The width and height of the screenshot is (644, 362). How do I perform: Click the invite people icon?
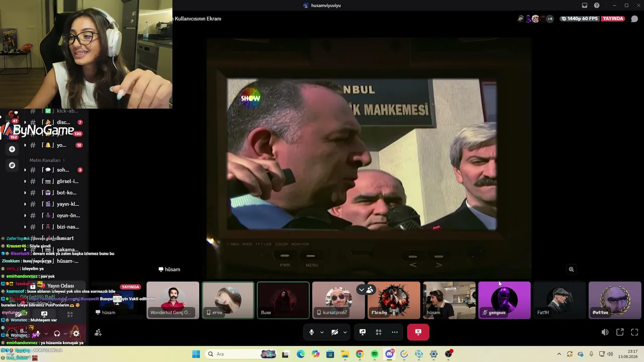pyautogui.click(x=98, y=332)
